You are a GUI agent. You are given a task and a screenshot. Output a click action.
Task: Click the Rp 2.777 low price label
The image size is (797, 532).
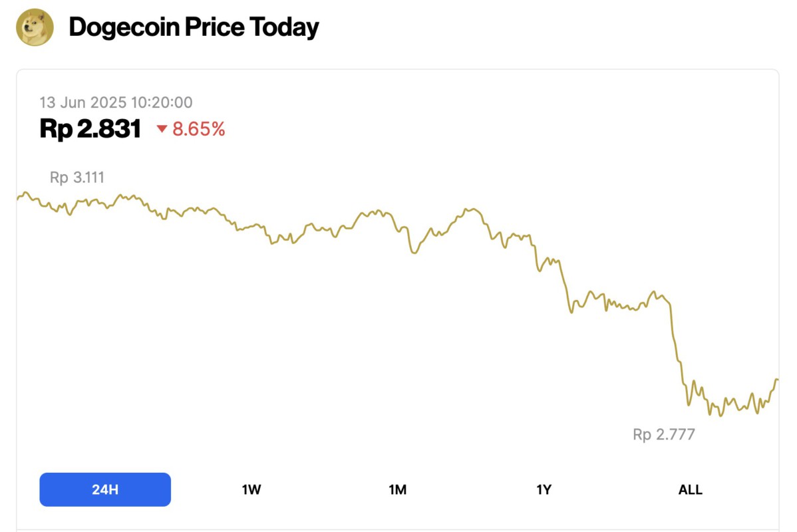pyautogui.click(x=663, y=434)
